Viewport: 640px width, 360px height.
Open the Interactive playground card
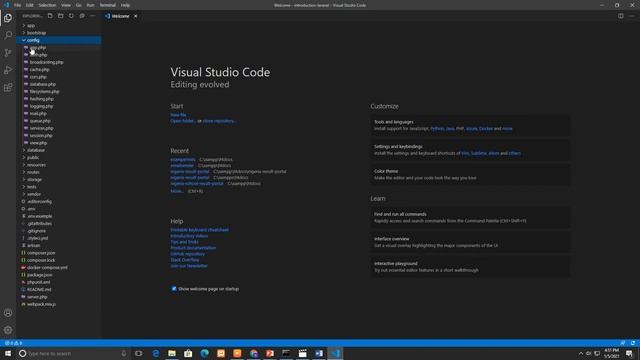(x=470, y=267)
